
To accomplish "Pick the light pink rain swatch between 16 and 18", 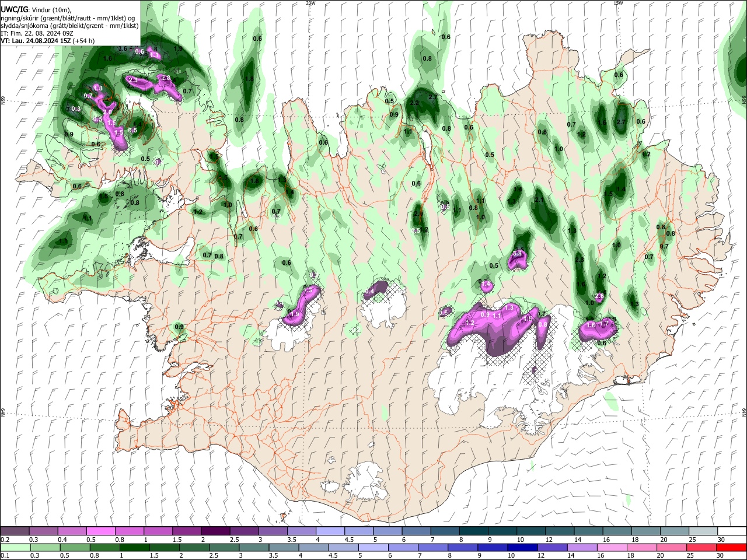I will point(612,548).
